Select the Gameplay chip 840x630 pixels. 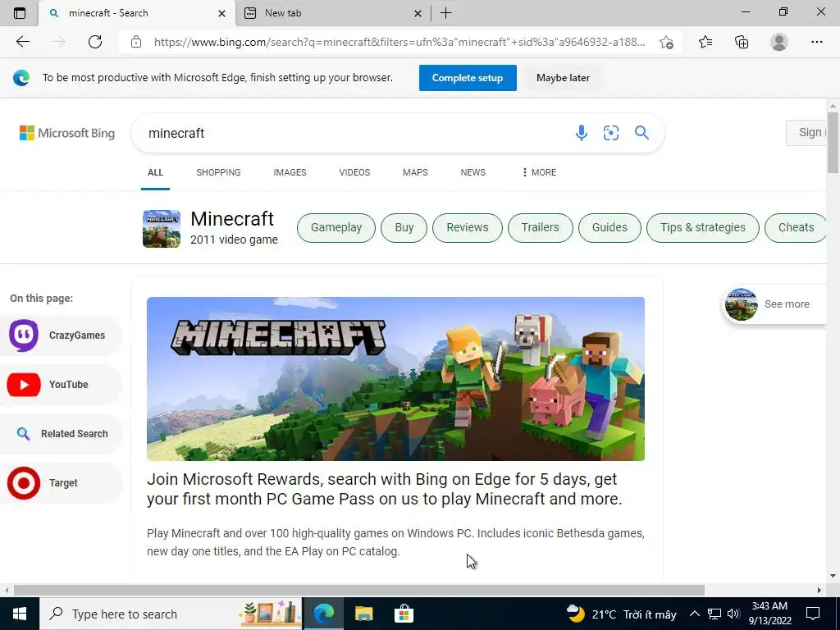tap(336, 228)
